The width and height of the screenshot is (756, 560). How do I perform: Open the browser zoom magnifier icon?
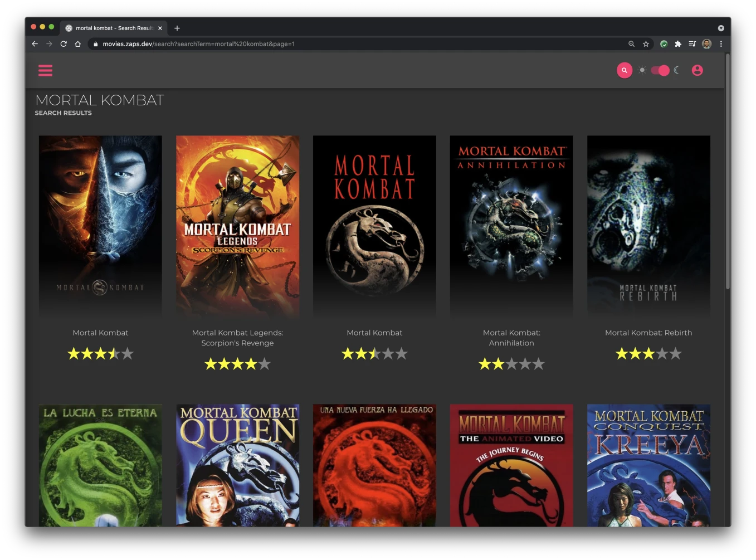(x=631, y=43)
